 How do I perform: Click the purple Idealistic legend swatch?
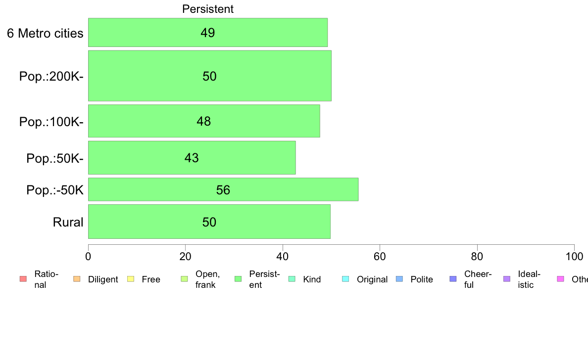pyautogui.click(x=507, y=279)
